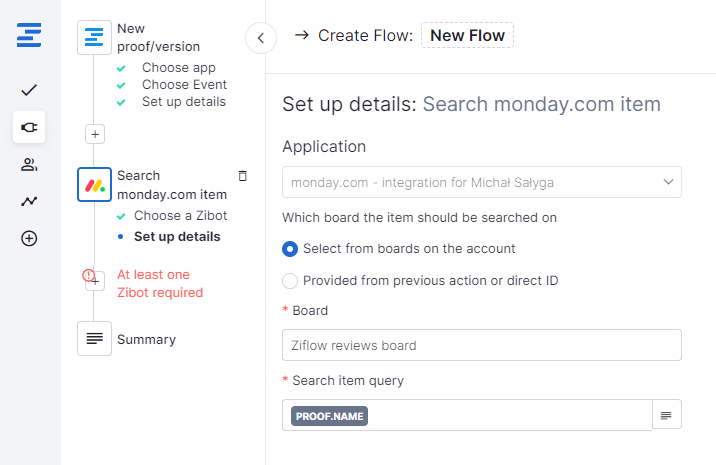Edit the 'New Flow' name field
The height and width of the screenshot is (465, 716).
468,36
